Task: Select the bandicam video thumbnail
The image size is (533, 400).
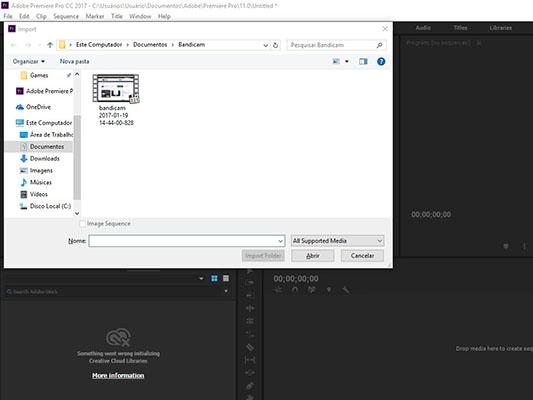Action: coord(116,89)
